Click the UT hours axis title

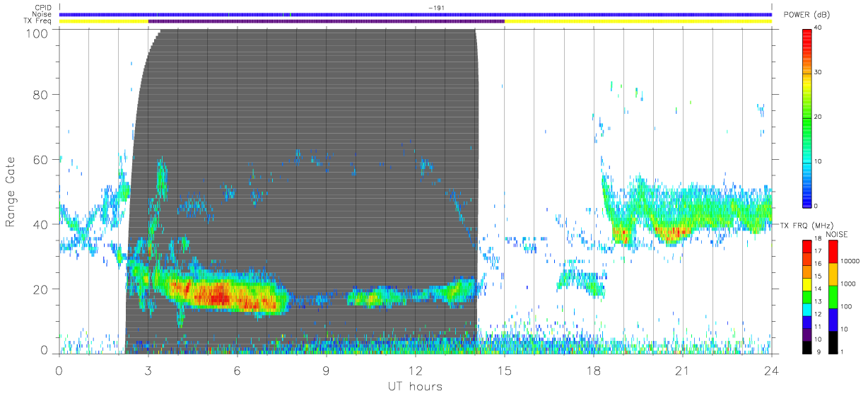(x=414, y=386)
